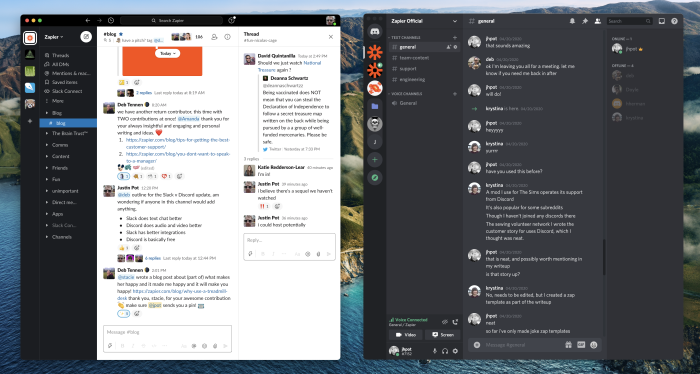Add people to #blog channel

tap(214, 37)
